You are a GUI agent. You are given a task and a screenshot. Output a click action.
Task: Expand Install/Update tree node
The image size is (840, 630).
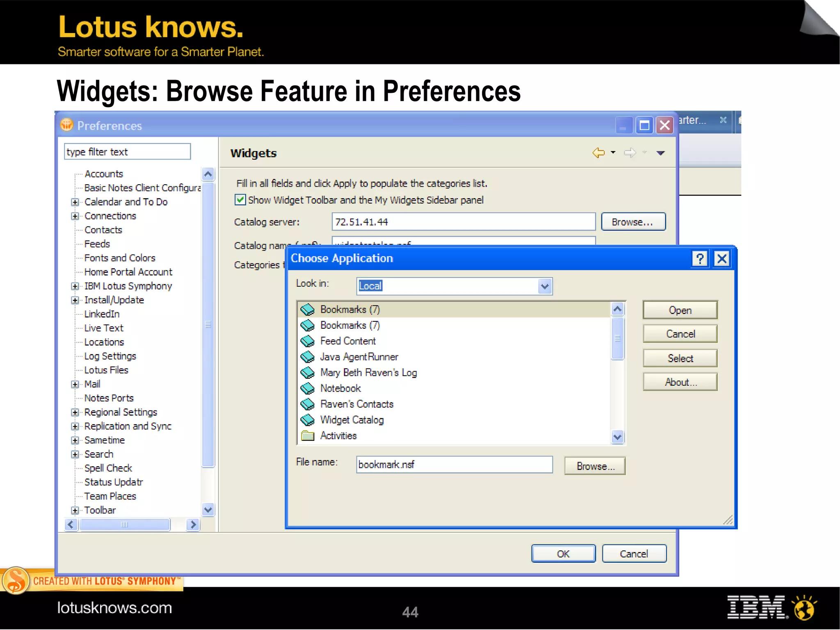pyautogui.click(x=75, y=300)
